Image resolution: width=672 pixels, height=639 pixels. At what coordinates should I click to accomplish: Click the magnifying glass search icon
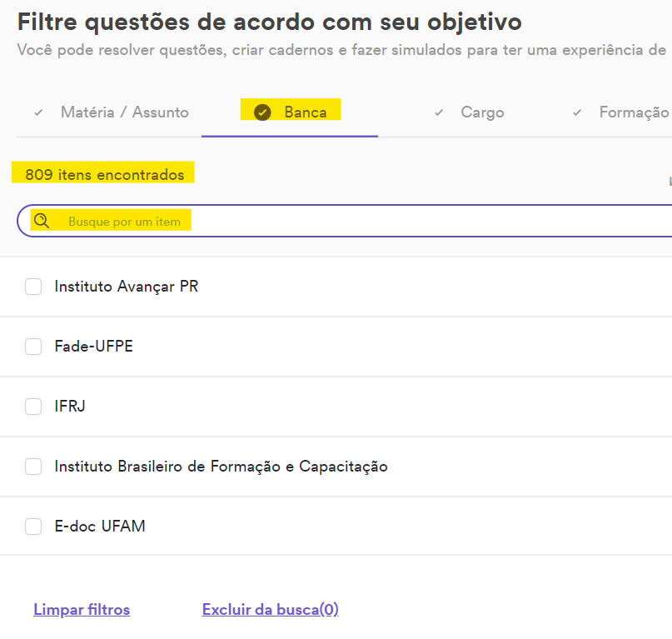pos(42,221)
